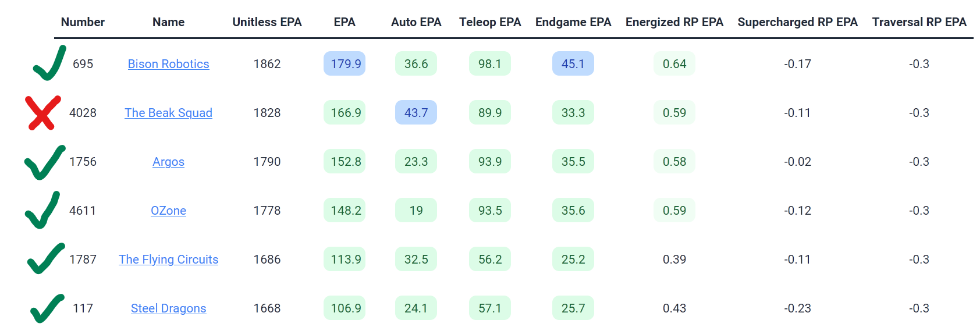Image resolution: width=980 pixels, height=327 pixels.
Task: Follow the Argos team link
Action: (x=168, y=162)
